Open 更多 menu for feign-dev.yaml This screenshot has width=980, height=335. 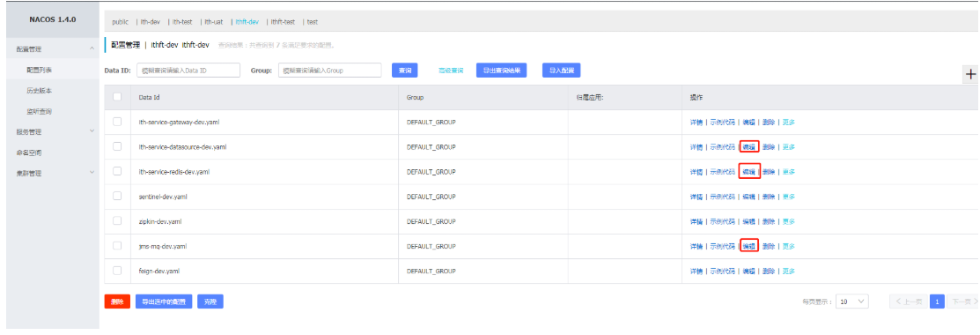pyautogui.click(x=788, y=272)
